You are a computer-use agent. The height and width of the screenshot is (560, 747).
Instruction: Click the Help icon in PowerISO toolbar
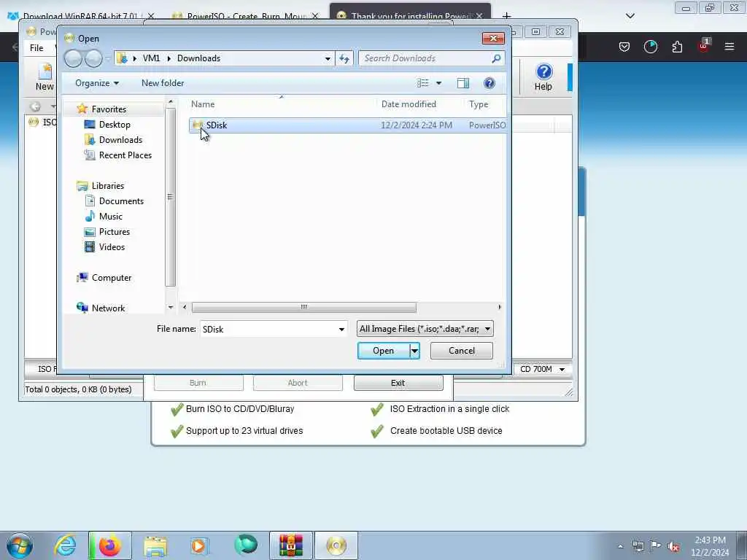point(543,77)
